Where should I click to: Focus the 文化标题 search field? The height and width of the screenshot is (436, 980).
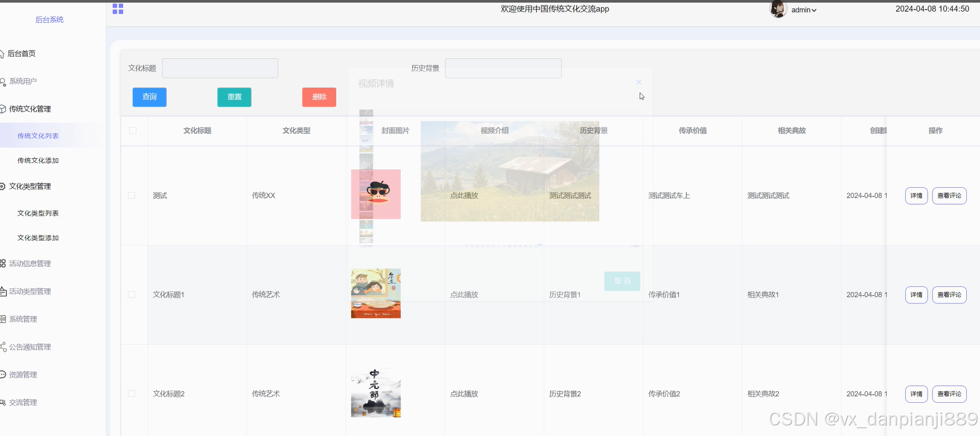coord(220,68)
